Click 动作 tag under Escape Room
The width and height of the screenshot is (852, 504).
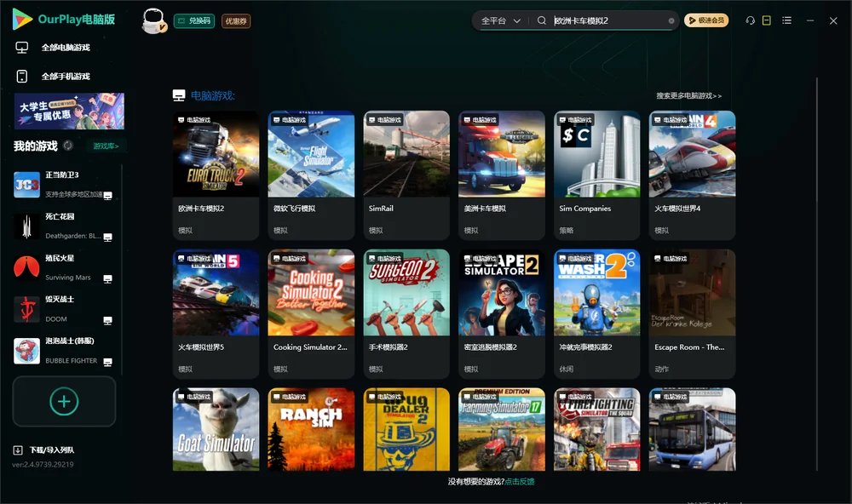(662, 369)
